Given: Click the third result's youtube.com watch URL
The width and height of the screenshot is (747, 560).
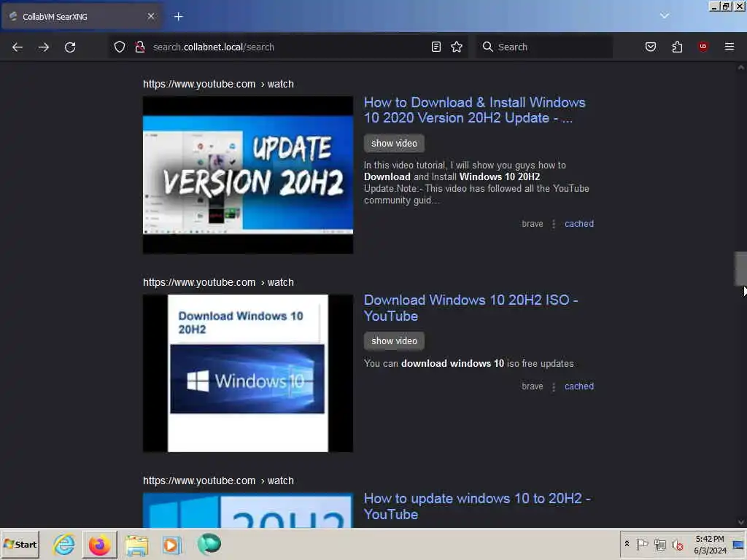Looking at the screenshot, I should [x=218, y=481].
